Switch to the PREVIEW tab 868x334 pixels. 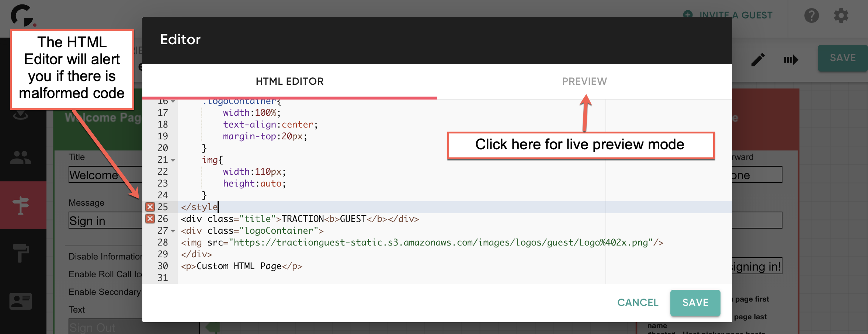click(x=584, y=81)
